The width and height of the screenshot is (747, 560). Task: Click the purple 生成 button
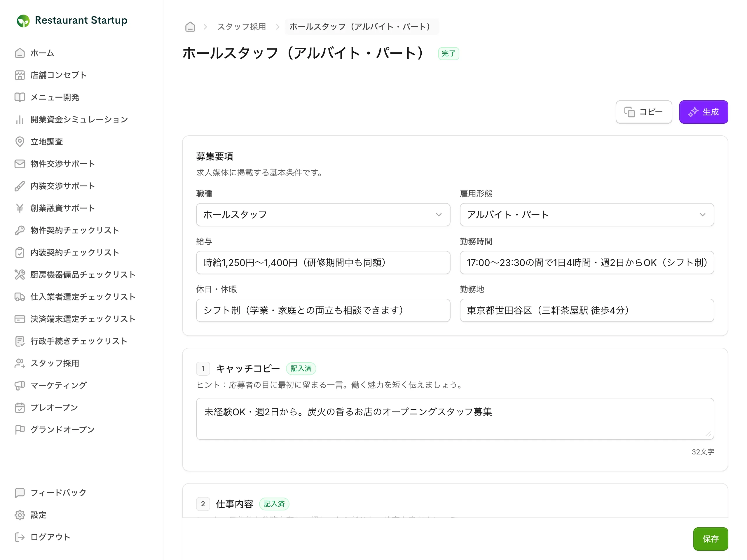click(704, 112)
